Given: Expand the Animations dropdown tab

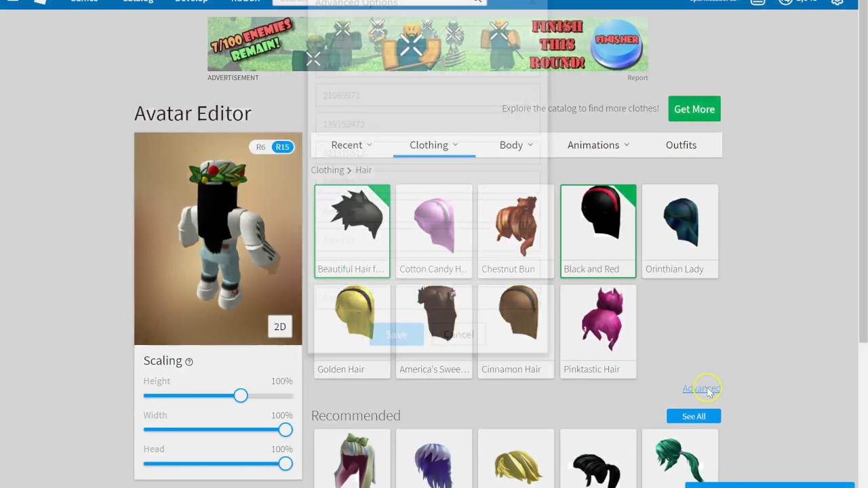Looking at the screenshot, I should [598, 145].
